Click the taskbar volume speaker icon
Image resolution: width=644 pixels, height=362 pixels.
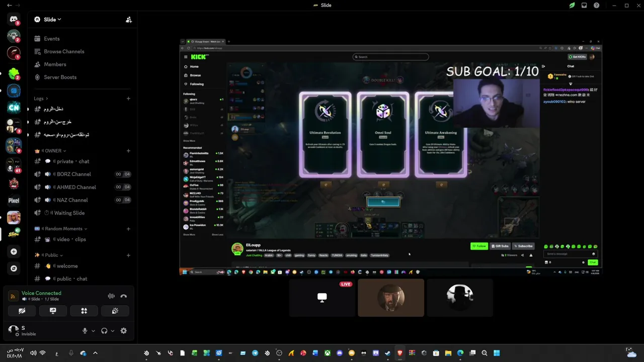pos(33,353)
